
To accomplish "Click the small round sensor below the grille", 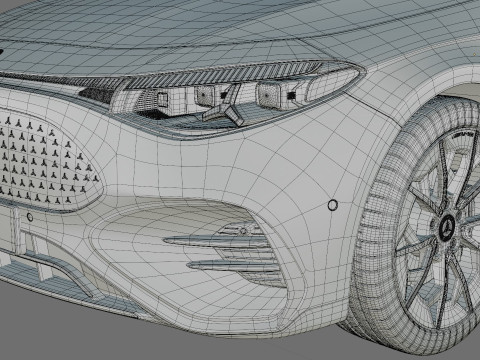I will click(x=30, y=217).
